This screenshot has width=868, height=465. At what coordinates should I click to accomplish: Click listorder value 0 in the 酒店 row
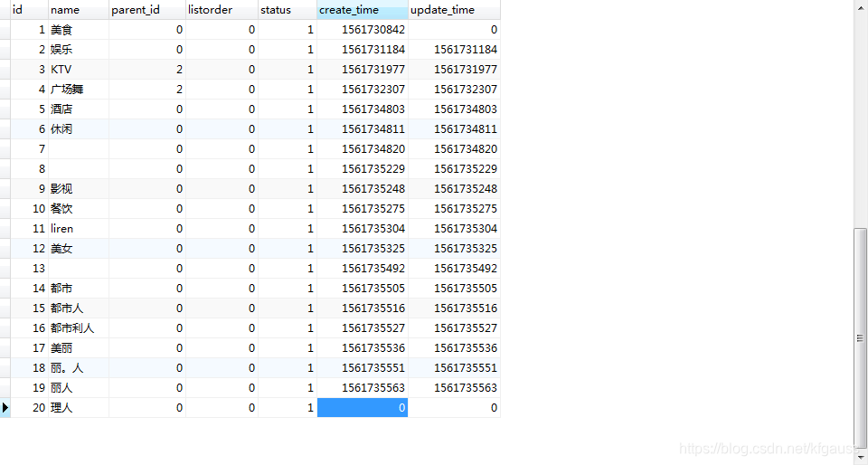(x=222, y=109)
